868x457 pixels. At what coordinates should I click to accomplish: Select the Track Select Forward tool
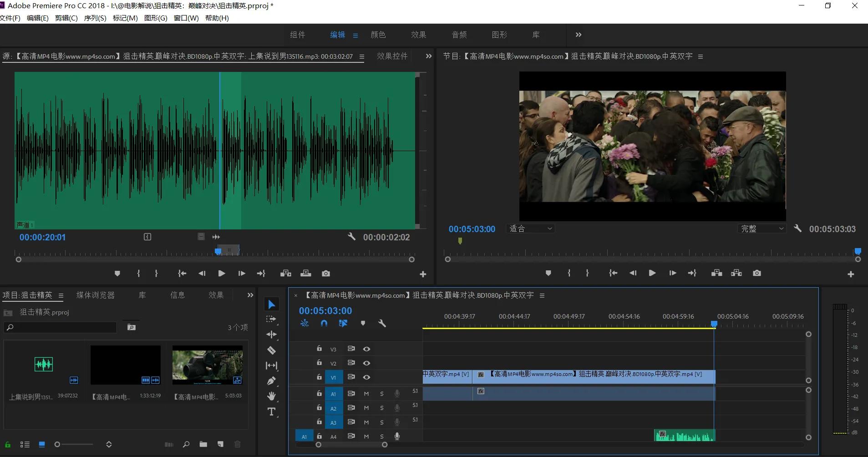(272, 320)
